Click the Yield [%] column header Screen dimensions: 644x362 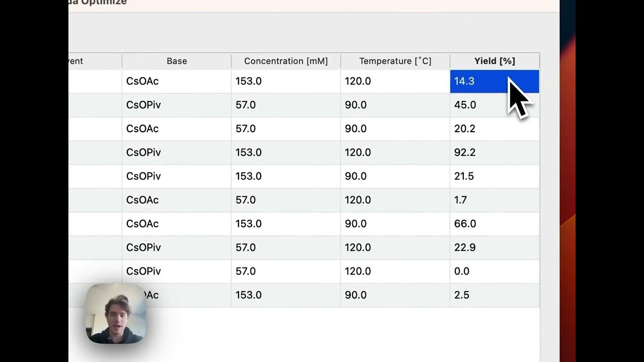(495, 61)
